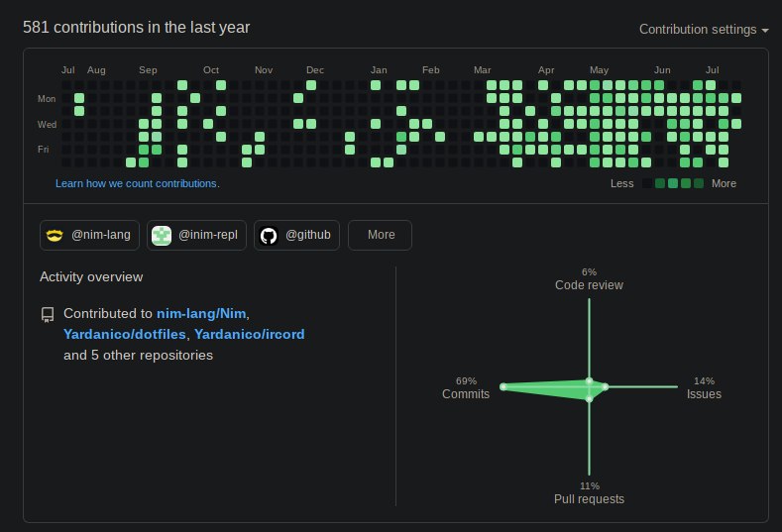Click the inim-repl identicon avatar
This screenshot has height=532, width=782.
tap(162, 236)
